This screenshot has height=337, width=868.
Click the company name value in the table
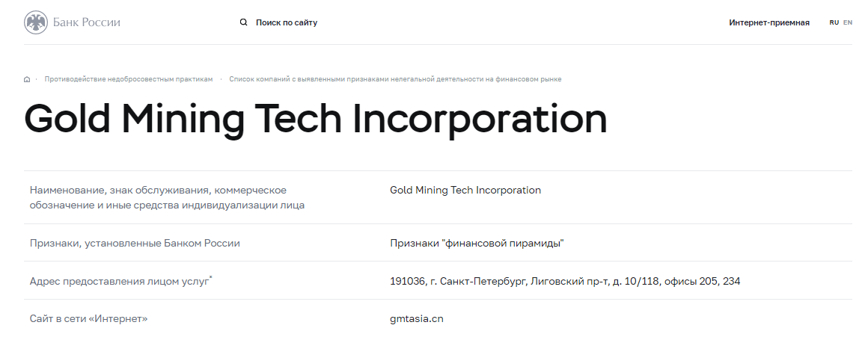coord(465,190)
